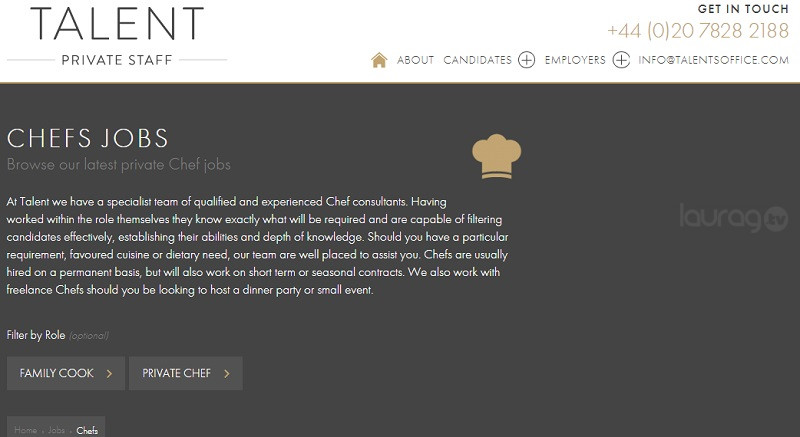Expand the Employers plus icon
Viewport: 800px width, 437px height.
621,60
